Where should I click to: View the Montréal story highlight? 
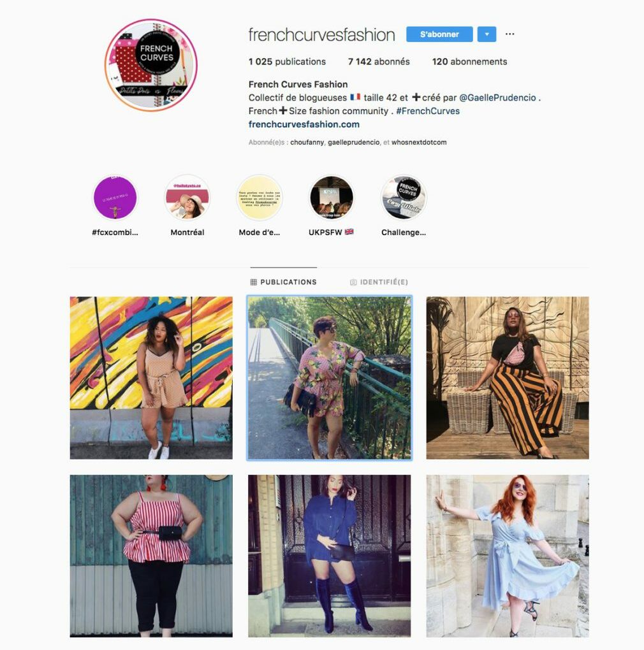point(187,198)
